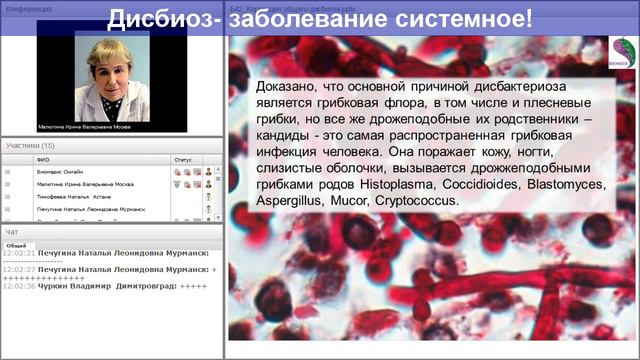Click the middle status icon for Малютина Ирина
640x360 pixels.
[x=187, y=184]
